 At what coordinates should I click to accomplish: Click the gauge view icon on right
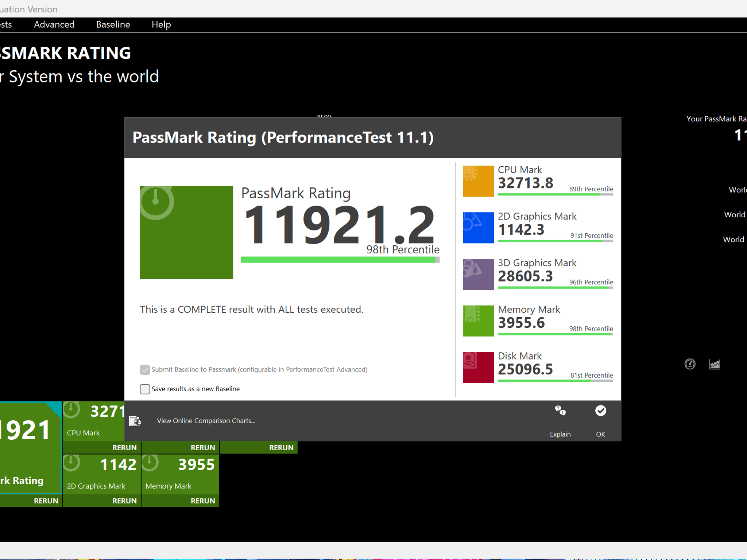690,364
